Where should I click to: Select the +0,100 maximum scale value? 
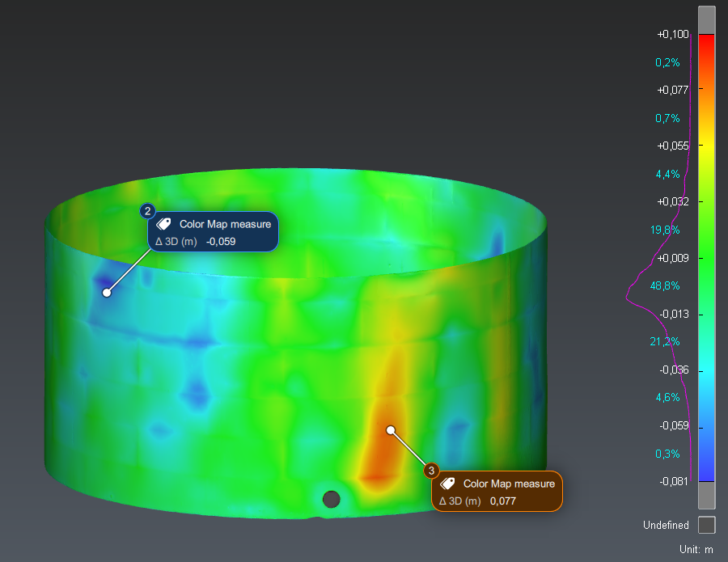[672, 34]
